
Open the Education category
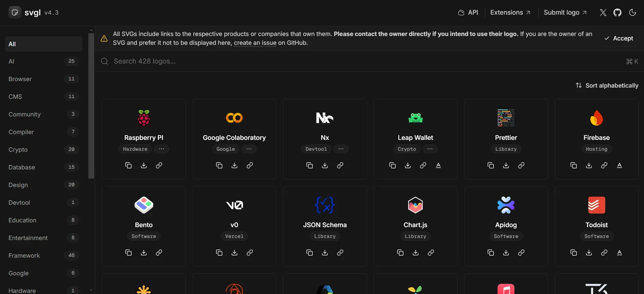(44, 220)
